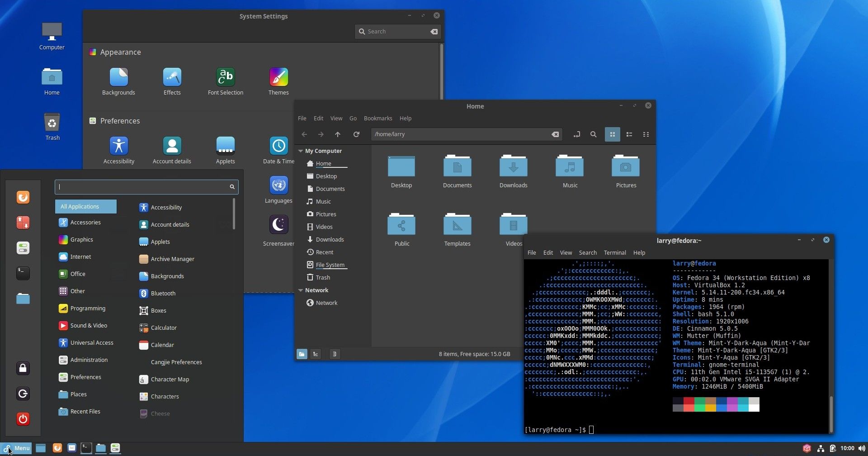Image resolution: width=868 pixels, height=456 pixels.
Task: Switch file manager to list view
Action: click(x=629, y=134)
